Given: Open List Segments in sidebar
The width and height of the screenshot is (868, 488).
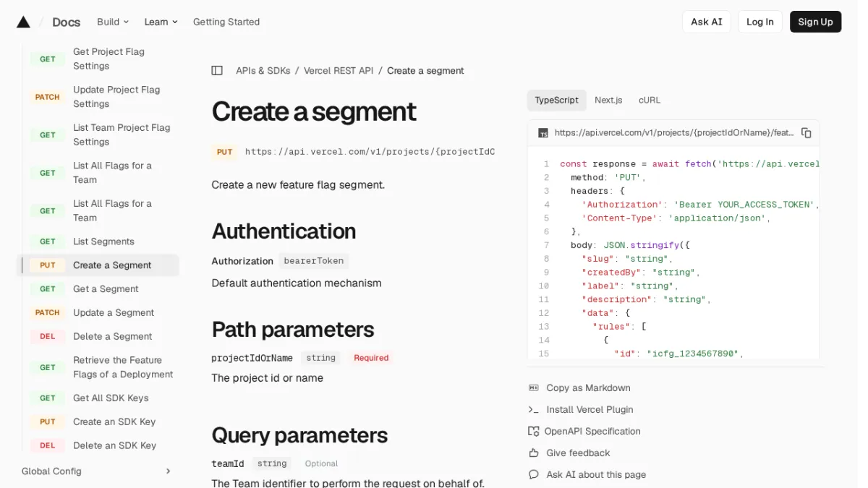Looking at the screenshot, I should (98, 241).
